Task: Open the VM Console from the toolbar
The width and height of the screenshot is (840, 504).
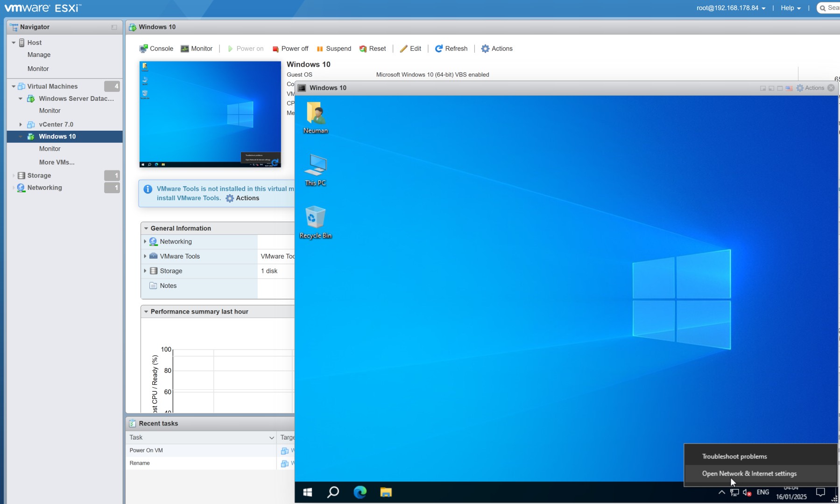Action: pyautogui.click(x=156, y=49)
